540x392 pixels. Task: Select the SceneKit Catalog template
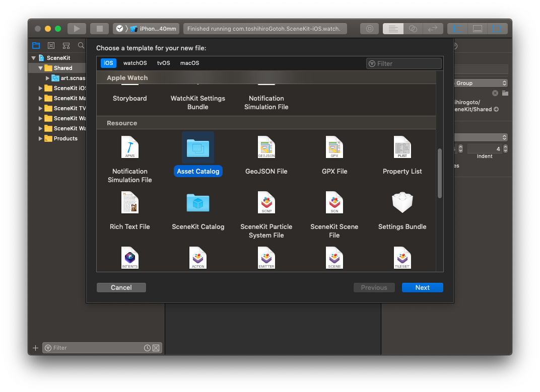pyautogui.click(x=198, y=202)
